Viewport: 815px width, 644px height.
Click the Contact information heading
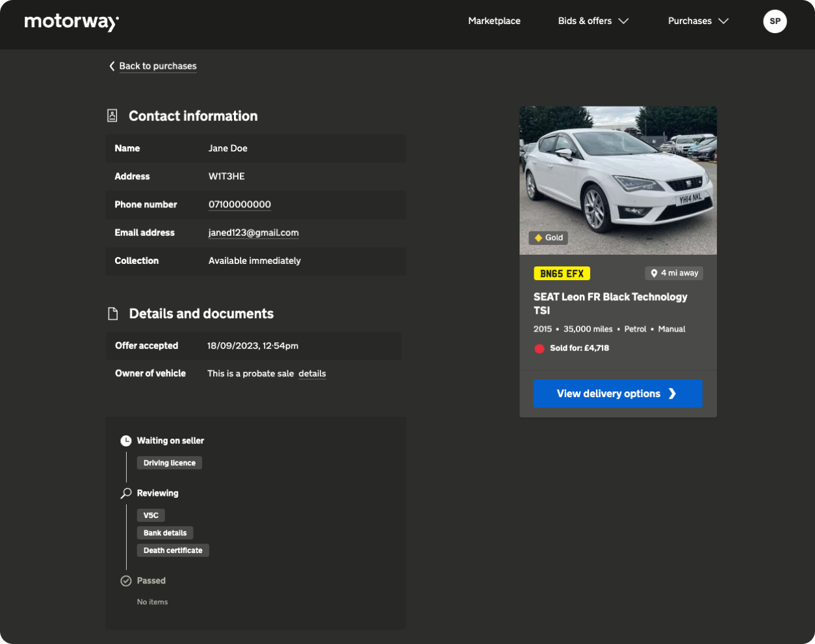pyautogui.click(x=193, y=116)
